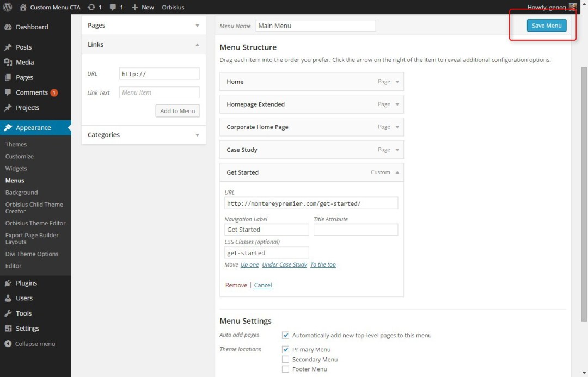
Task: Disable automatically adding new top-level pages
Action: click(x=285, y=335)
